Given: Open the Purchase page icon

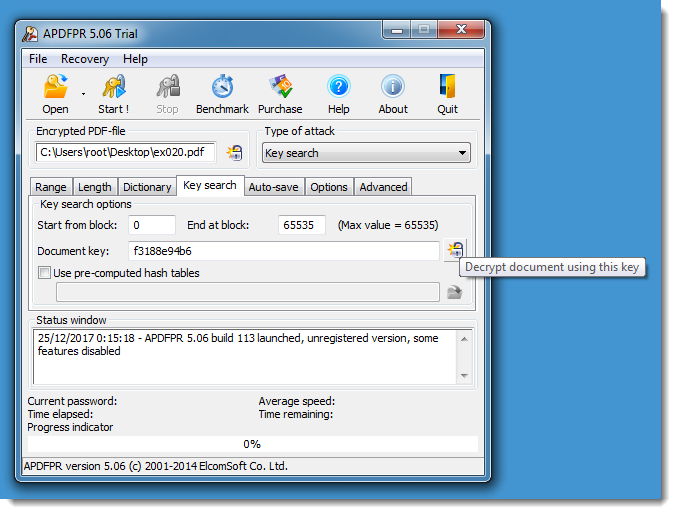Looking at the screenshot, I should (x=280, y=87).
